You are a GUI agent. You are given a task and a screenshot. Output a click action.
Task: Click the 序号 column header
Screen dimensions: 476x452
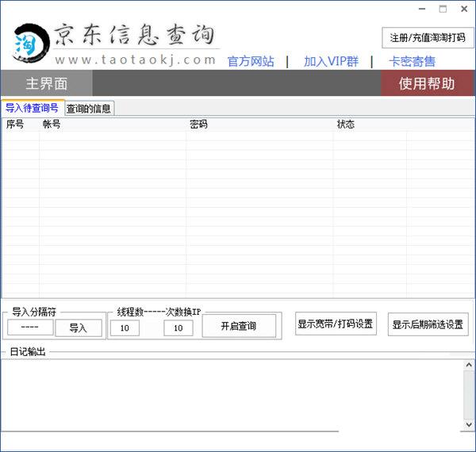click(16, 124)
